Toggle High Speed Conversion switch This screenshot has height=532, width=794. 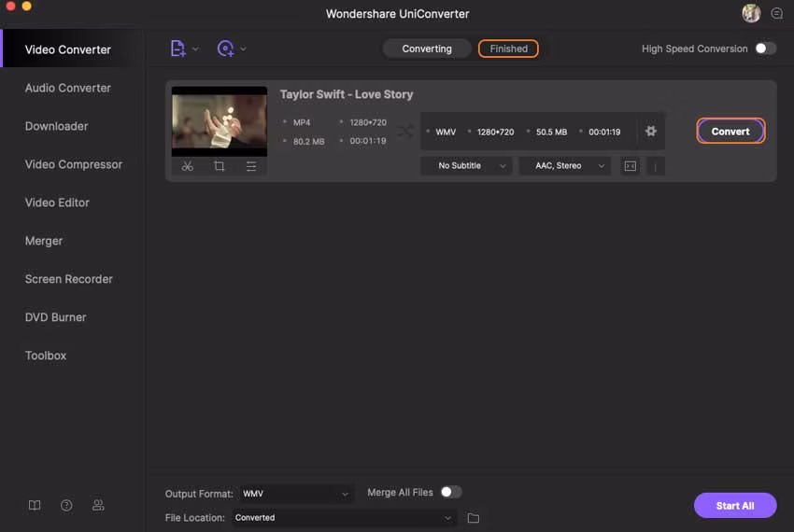click(765, 49)
